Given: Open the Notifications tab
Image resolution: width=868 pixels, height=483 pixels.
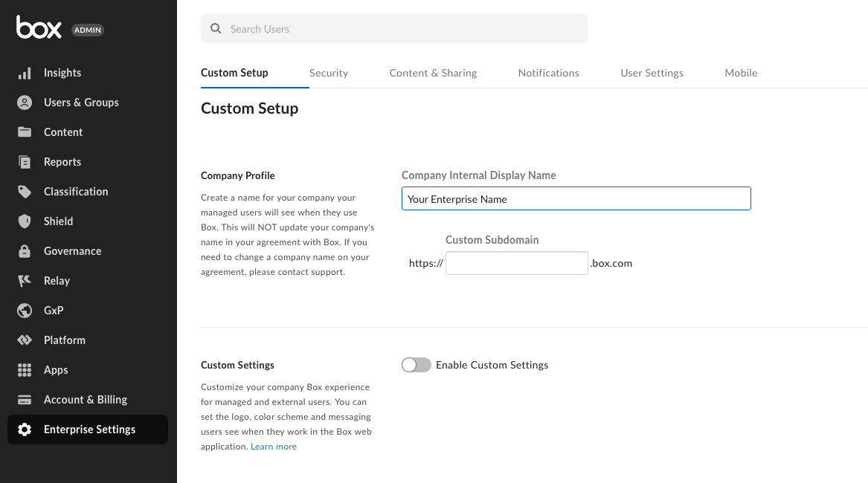Looking at the screenshot, I should [x=548, y=73].
